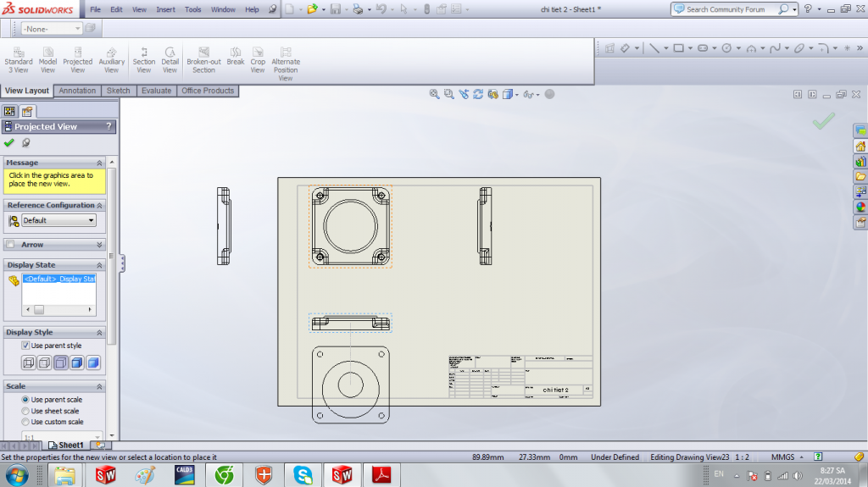Viewport: 868px width, 487px height.
Task: Click the volume icon in system tray
Action: click(797, 475)
